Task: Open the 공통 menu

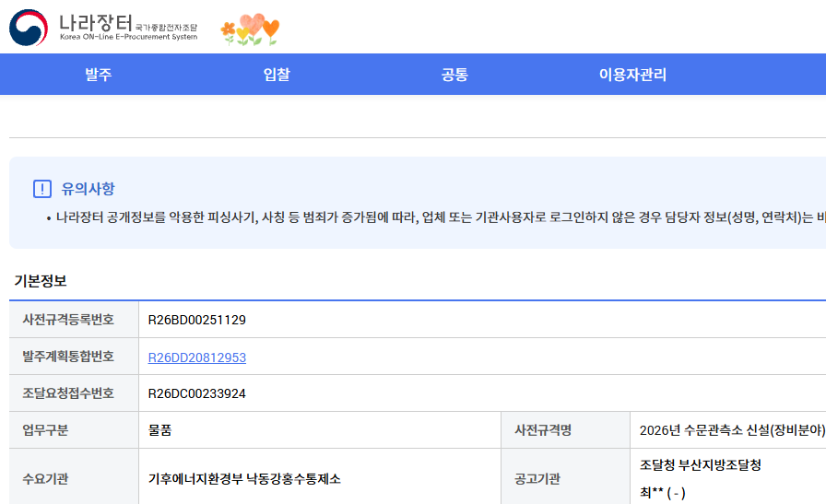Action: tap(454, 75)
